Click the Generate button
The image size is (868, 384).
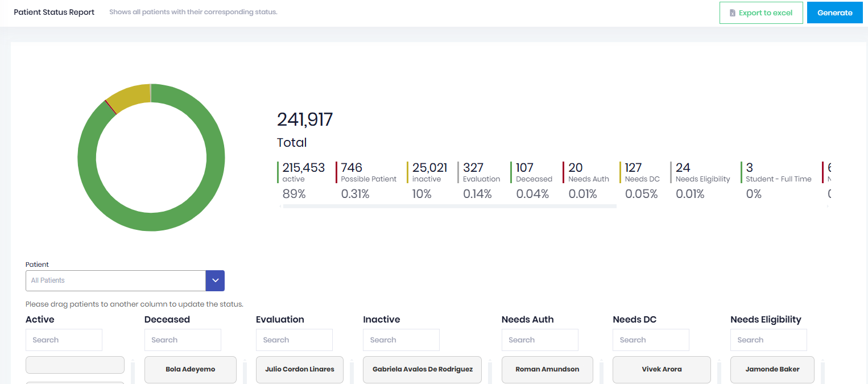point(834,12)
